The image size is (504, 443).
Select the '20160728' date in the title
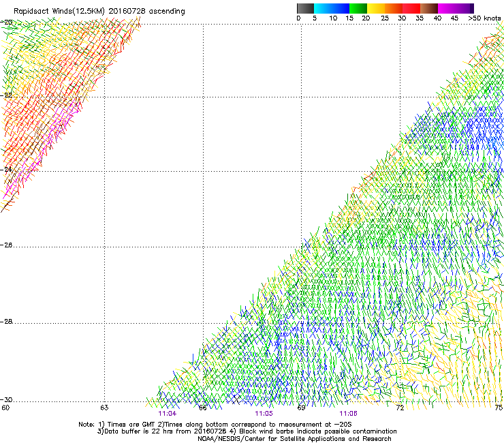[x=127, y=11]
